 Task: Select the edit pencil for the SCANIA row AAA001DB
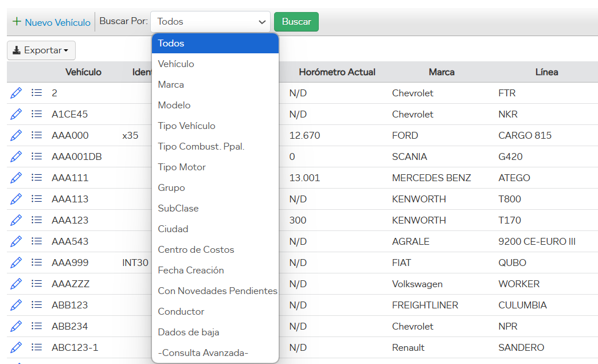coord(15,156)
